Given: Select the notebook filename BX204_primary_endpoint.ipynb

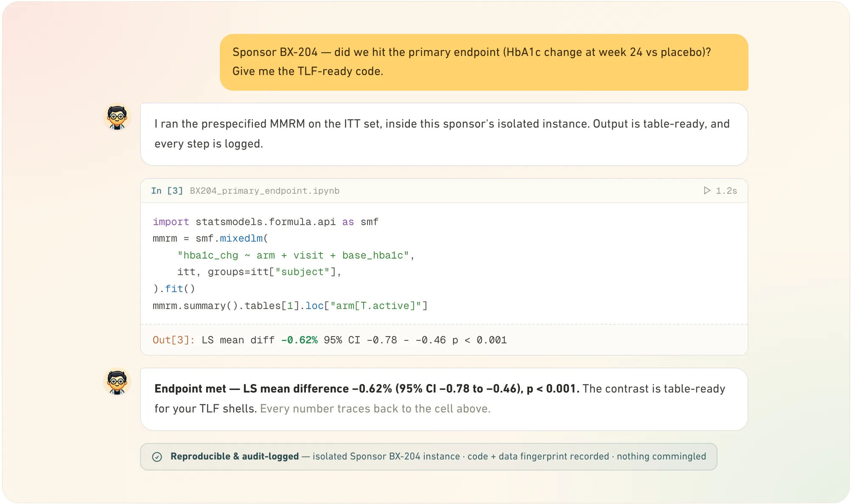Looking at the screenshot, I should pos(264,191).
